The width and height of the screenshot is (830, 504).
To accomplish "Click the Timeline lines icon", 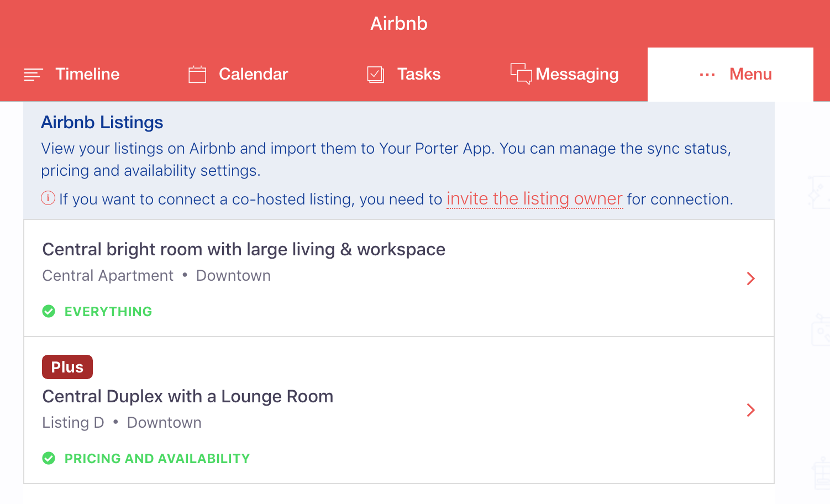I will click(x=33, y=75).
